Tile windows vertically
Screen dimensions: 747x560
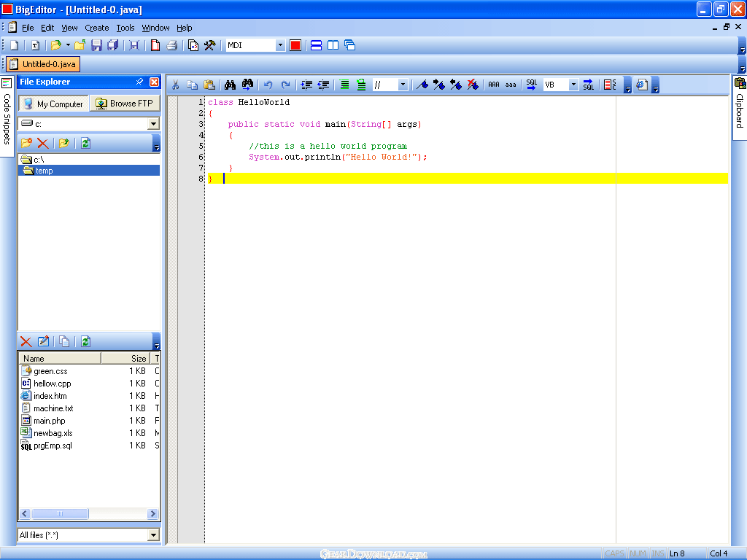point(333,45)
